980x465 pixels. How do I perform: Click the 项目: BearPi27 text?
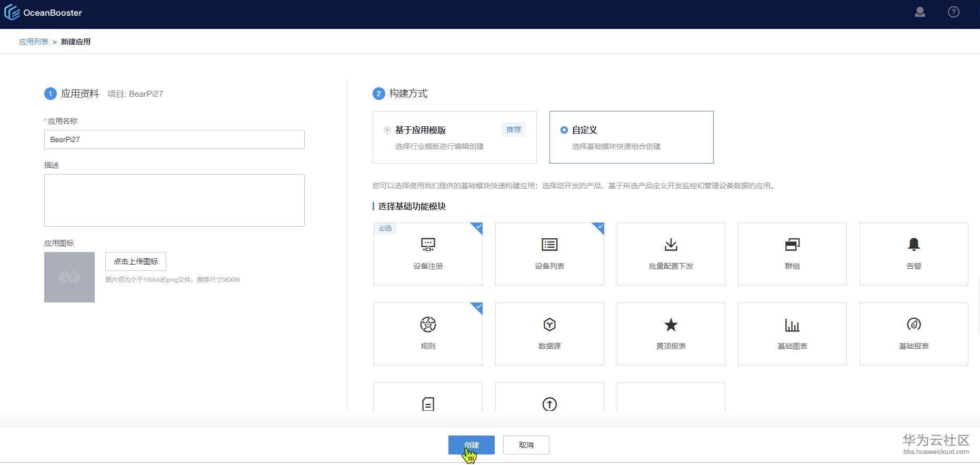135,94
